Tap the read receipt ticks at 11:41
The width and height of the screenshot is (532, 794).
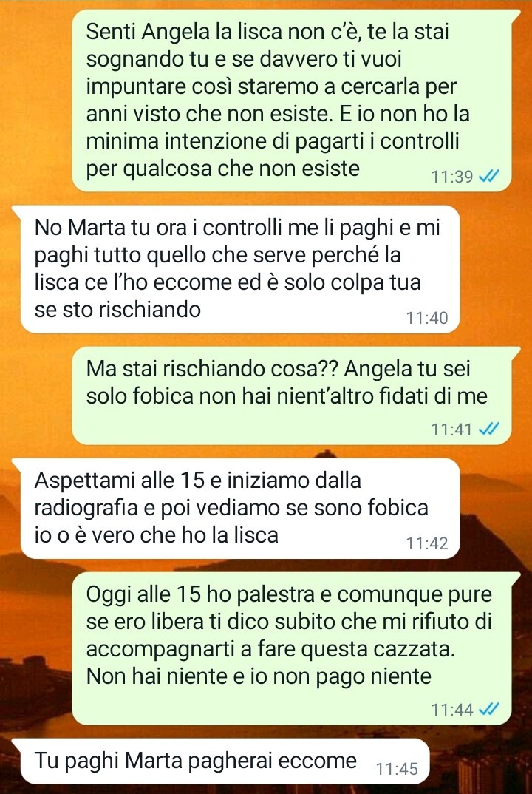pos(489,429)
